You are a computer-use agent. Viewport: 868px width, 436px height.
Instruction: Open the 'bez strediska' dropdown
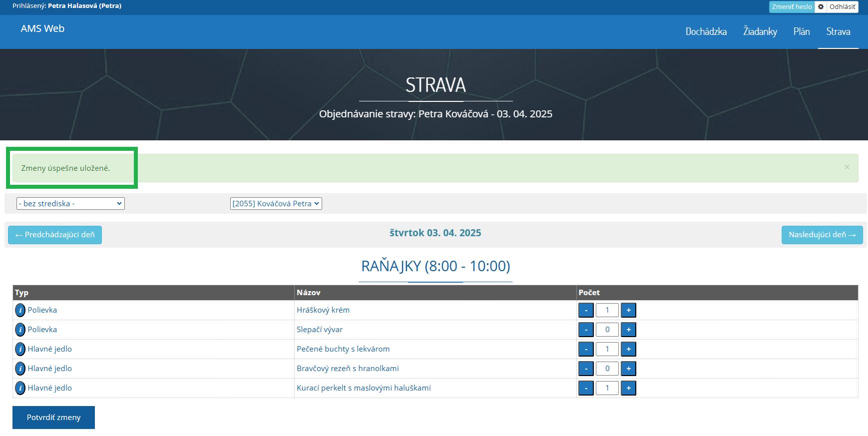(70, 204)
